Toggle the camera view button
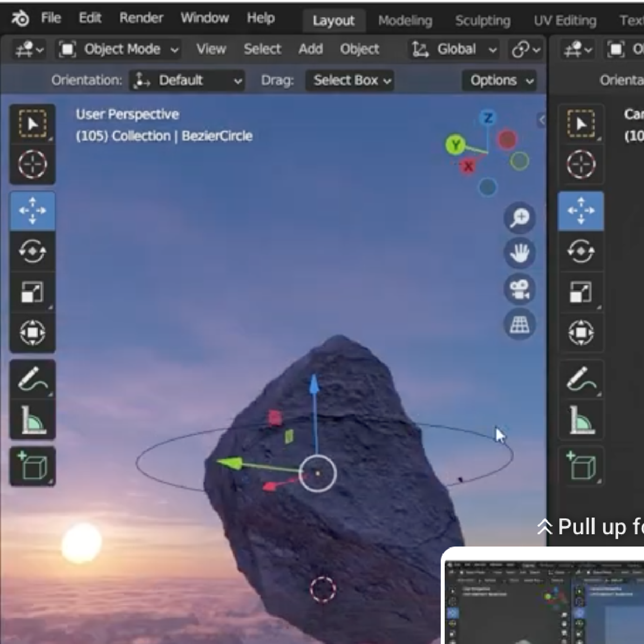 coord(520,289)
